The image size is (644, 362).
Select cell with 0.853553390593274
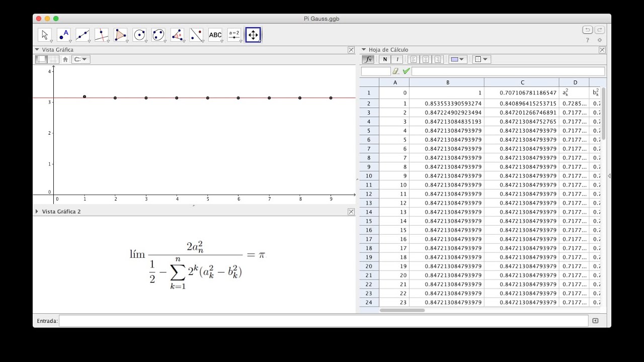tap(447, 104)
